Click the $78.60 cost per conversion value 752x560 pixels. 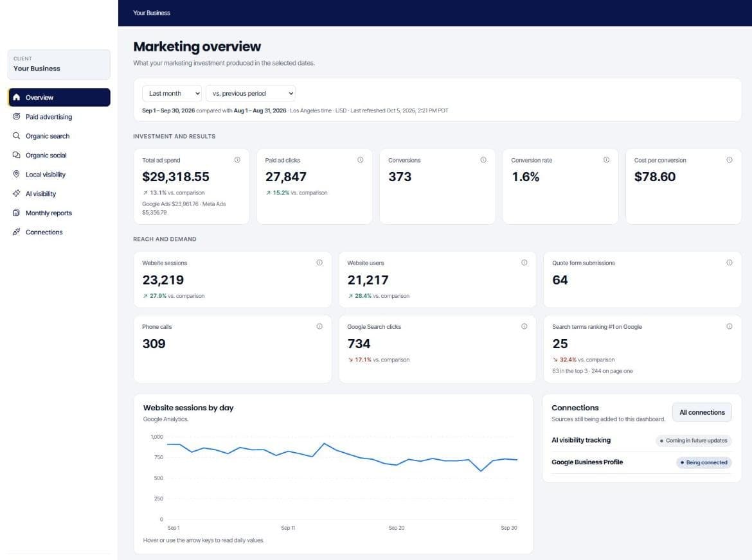[655, 177]
